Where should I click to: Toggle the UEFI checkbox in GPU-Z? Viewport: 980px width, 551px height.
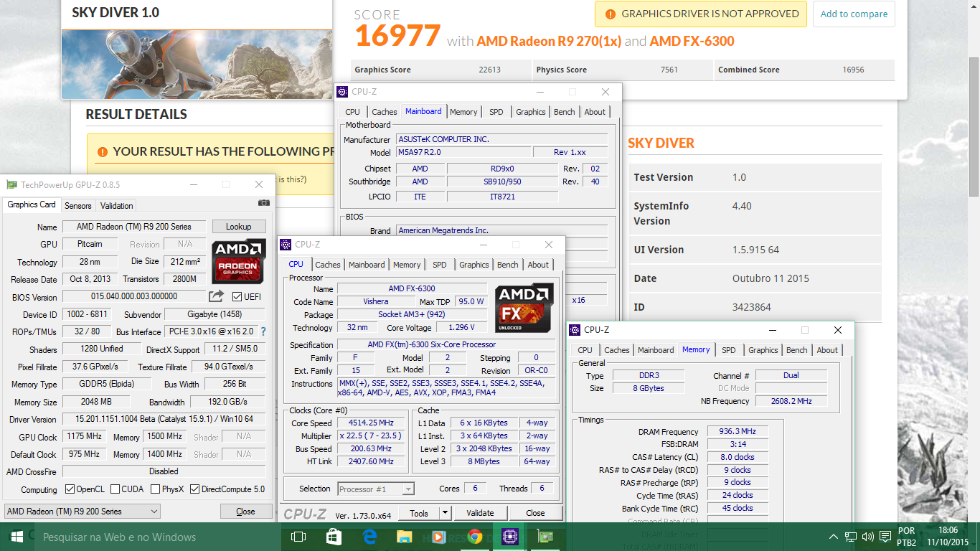point(236,297)
